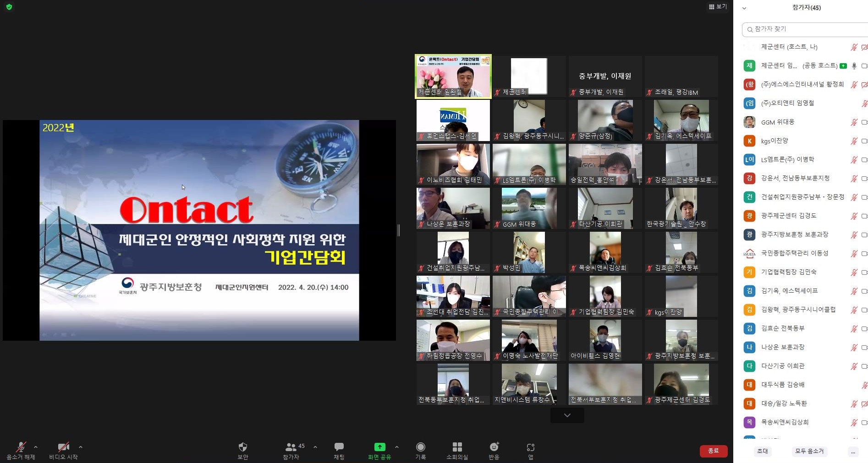This screenshot has width=868, height=463.
Task: Click the divider handle between slide and gallery
Action: (399, 230)
